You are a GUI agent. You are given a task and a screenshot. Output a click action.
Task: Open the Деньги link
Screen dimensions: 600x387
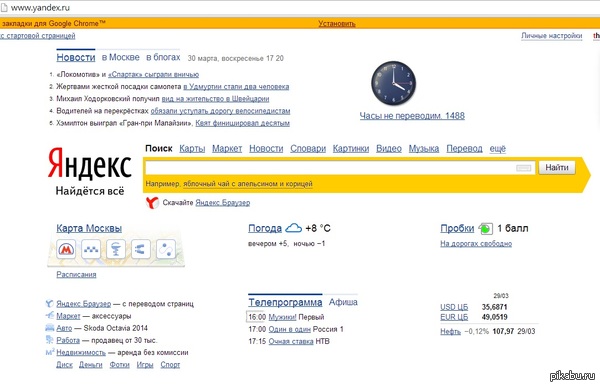pyautogui.click(x=91, y=364)
